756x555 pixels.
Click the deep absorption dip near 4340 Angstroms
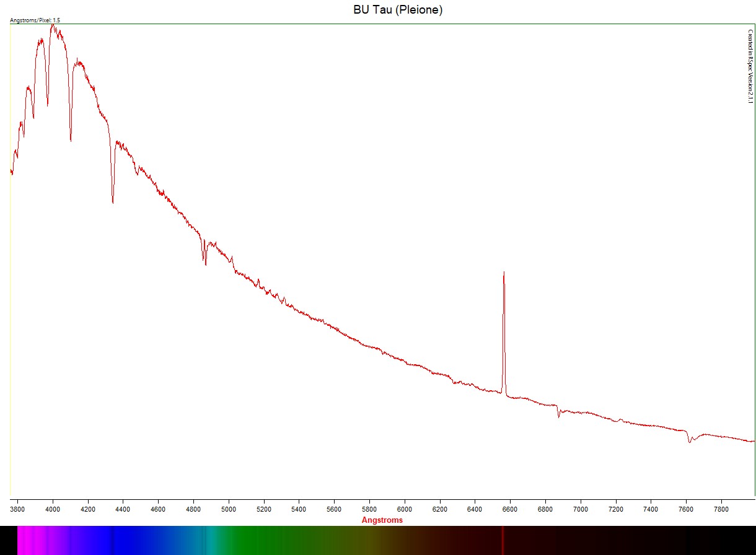(113, 201)
